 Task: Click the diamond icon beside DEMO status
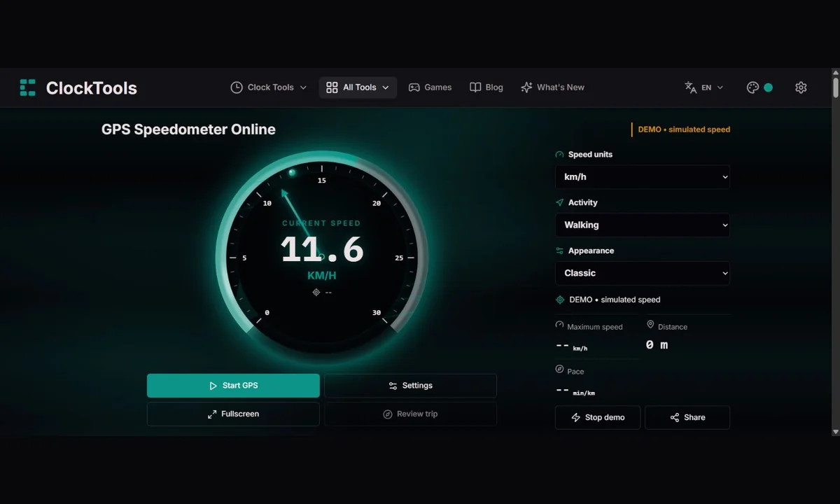pyautogui.click(x=560, y=300)
